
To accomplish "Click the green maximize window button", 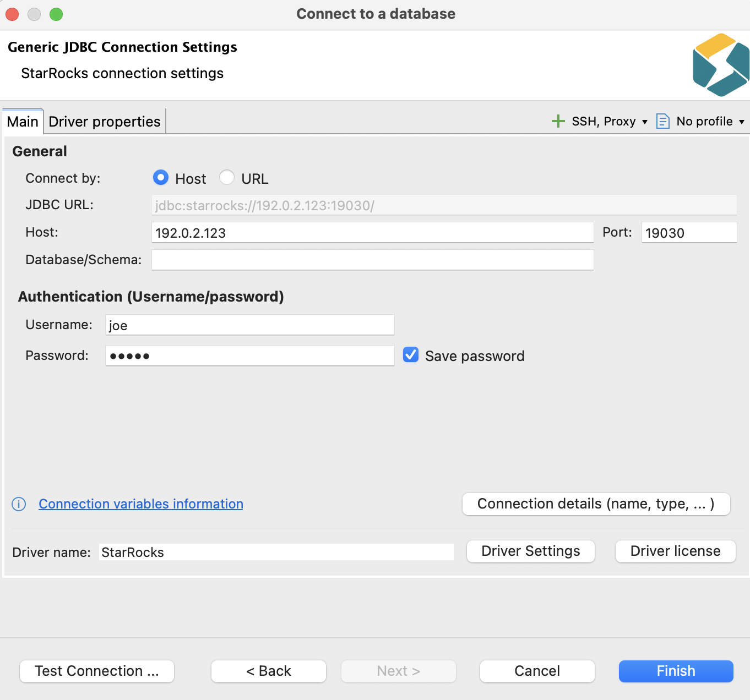I will 56,14.
